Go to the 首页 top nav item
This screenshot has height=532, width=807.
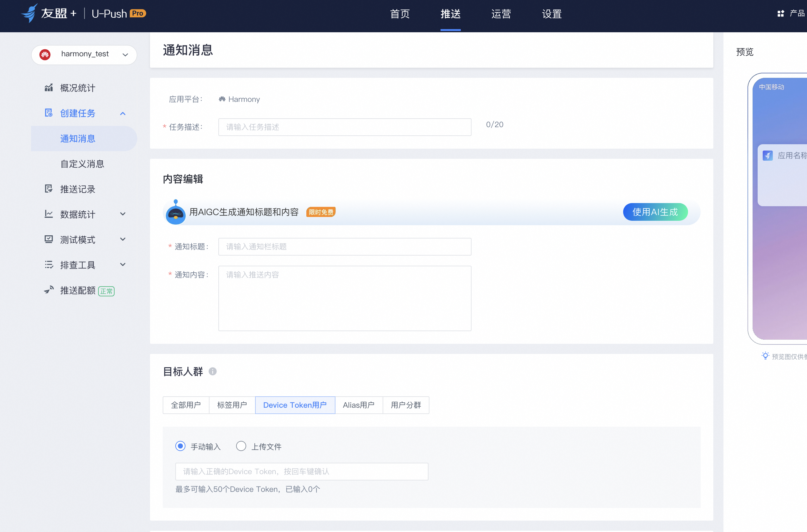pos(400,14)
